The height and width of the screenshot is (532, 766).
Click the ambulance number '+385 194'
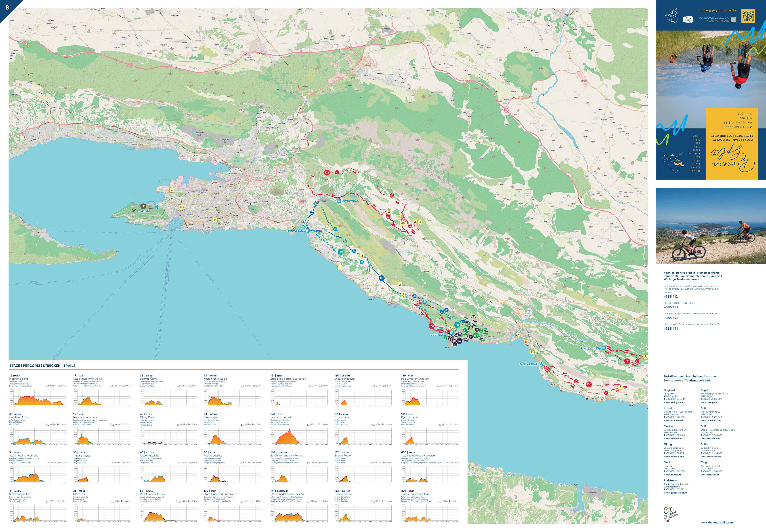pos(671,328)
